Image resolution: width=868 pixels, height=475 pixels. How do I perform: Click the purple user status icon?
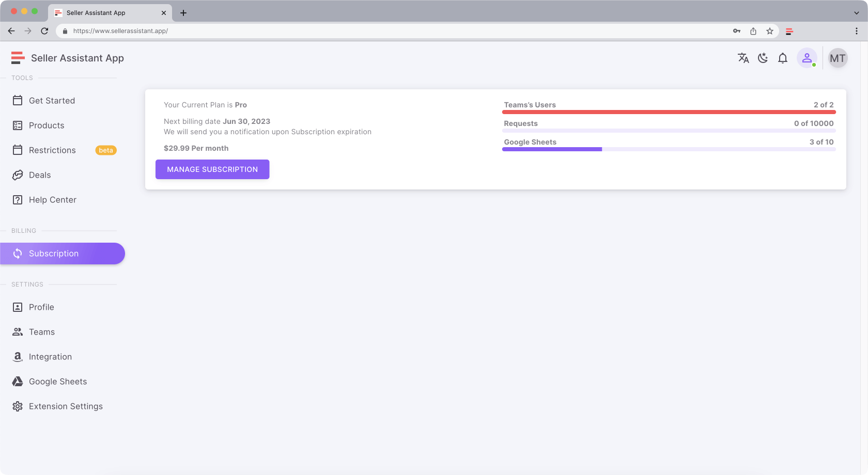[x=807, y=58]
